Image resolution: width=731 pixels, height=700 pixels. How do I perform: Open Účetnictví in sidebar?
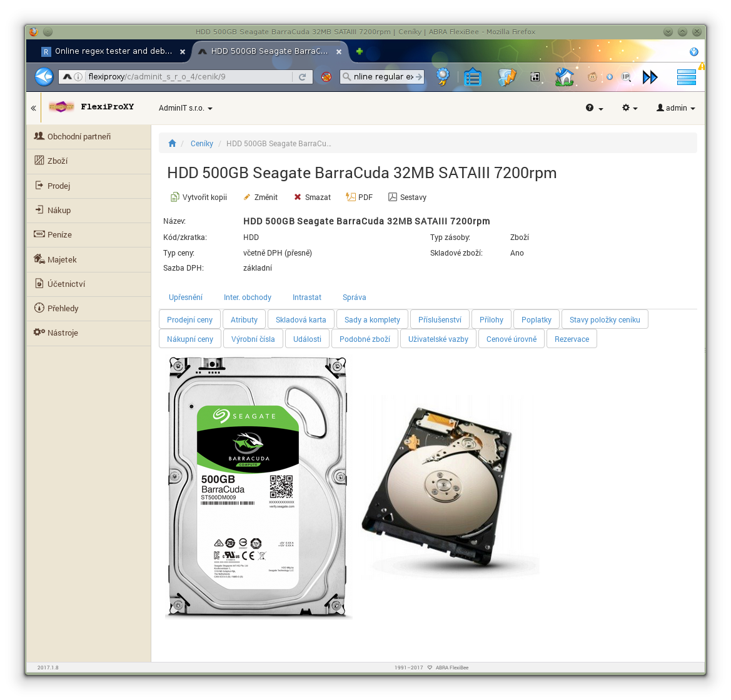pyautogui.click(x=89, y=284)
